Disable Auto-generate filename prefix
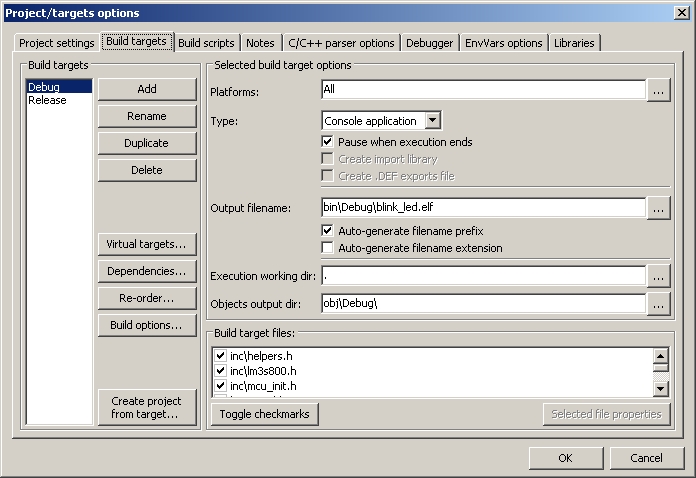The image size is (696, 478). (328, 231)
